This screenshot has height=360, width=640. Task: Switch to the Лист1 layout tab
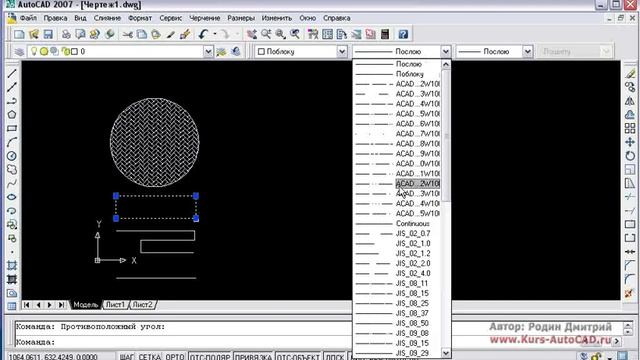pyautogui.click(x=115, y=305)
